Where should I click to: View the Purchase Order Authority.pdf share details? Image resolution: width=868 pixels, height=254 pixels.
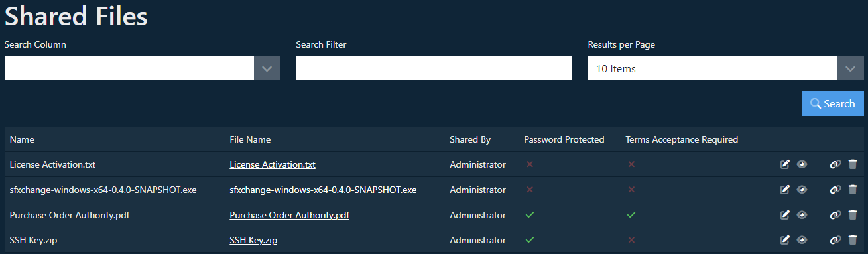coord(802,215)
